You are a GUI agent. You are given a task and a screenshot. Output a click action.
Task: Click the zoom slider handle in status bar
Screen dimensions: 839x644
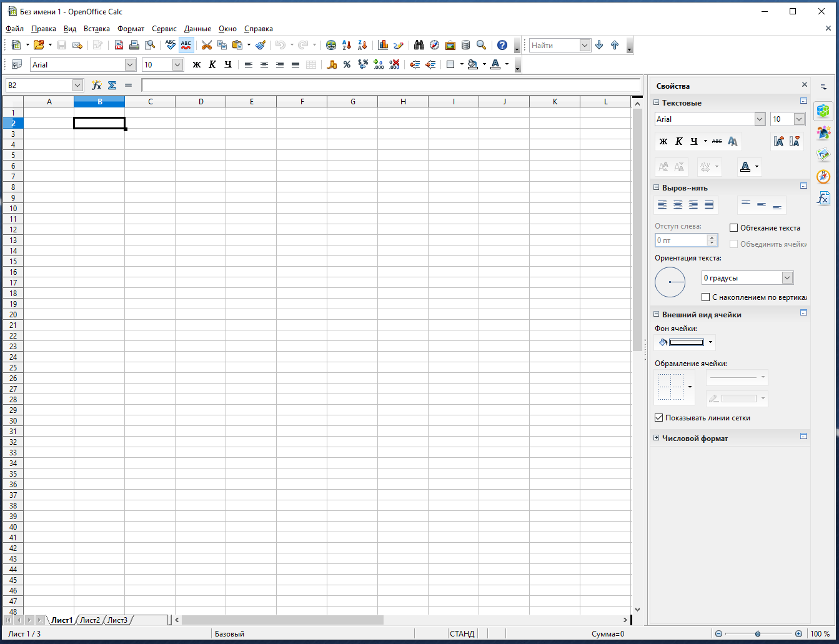pyautogui.click(x=757, y=634)
